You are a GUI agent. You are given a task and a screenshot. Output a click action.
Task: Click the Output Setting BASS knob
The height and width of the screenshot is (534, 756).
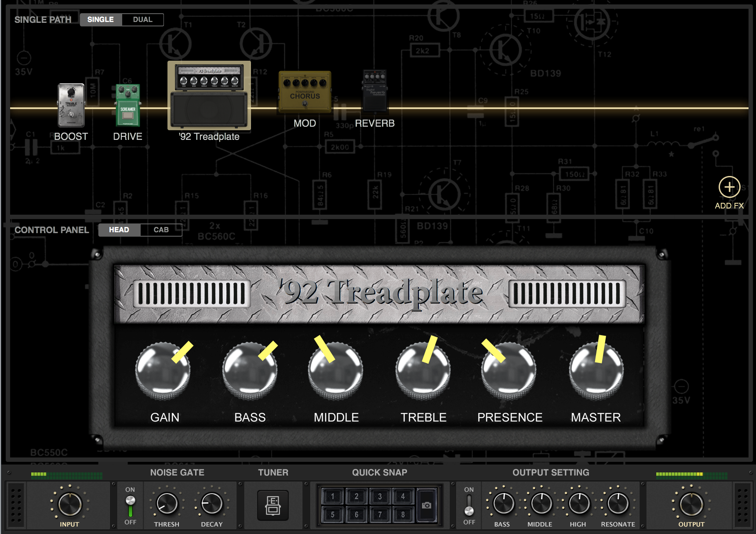pos(504,504)
